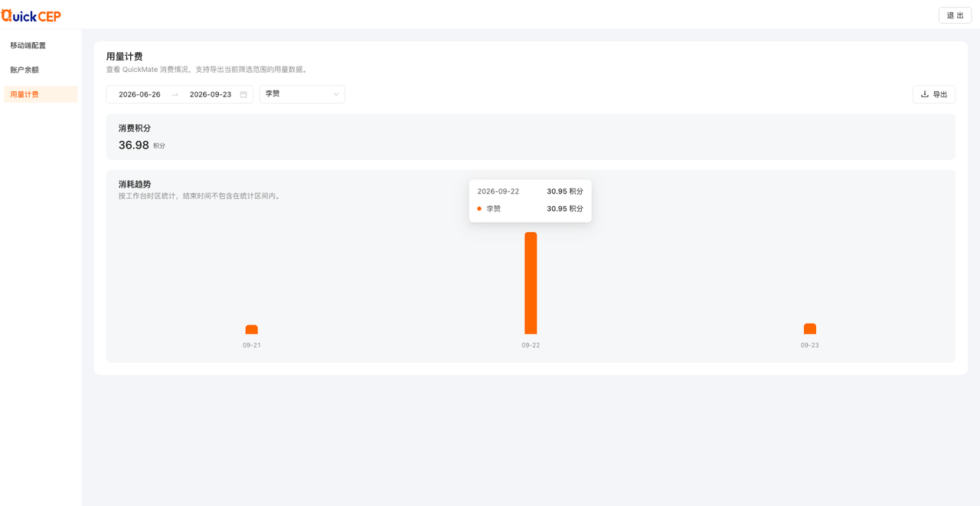Screen dimensions: 980x506
Task: Click the 09-22 tall orange bar
Action: [531, 283]
